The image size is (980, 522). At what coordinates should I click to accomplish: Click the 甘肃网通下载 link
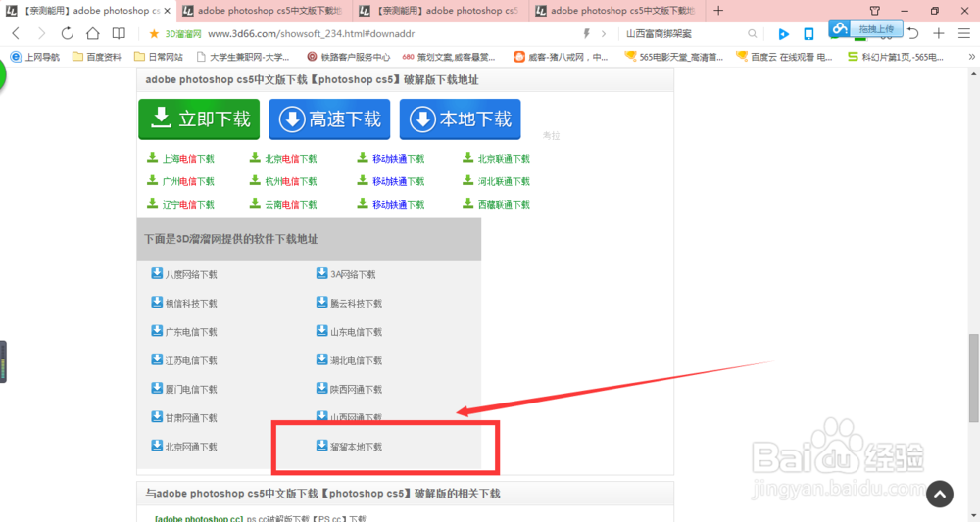coord(191,418)
